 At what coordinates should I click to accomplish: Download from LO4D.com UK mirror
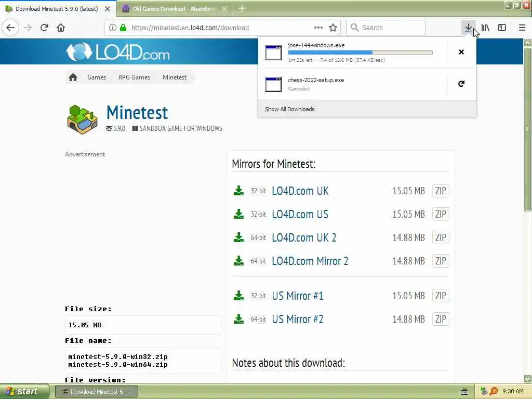pos(300,191)
